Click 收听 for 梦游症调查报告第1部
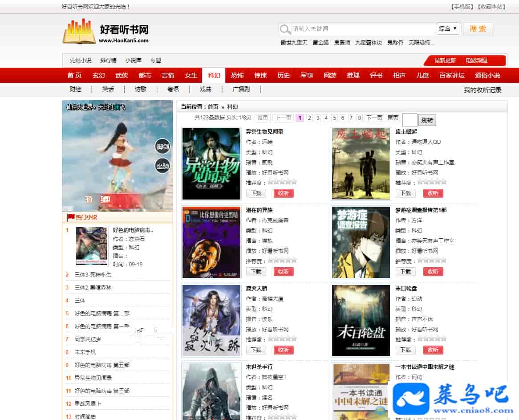This screenshot has height=420, width=519. pyautogui.click(x=433, y=272)
